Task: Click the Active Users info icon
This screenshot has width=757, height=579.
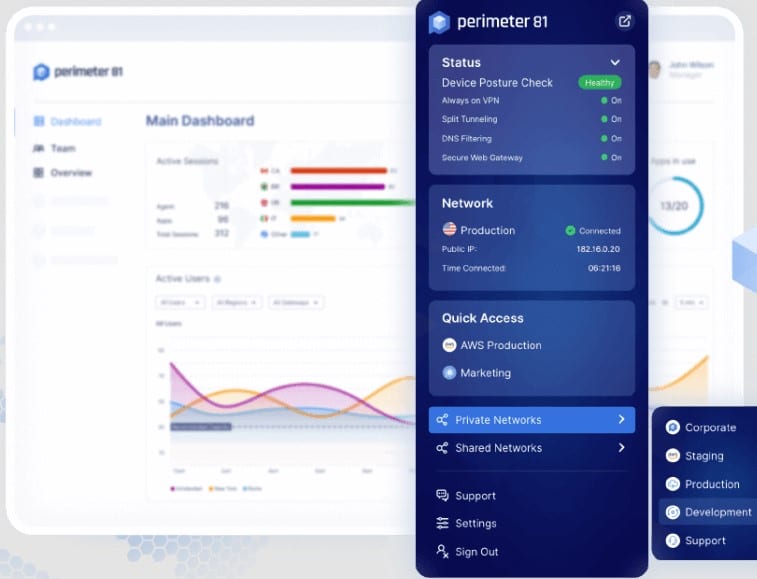Action: tap(217, 279)
